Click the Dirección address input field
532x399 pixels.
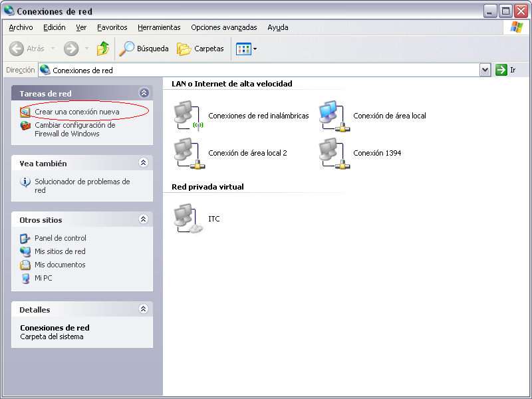click(266, 70)
